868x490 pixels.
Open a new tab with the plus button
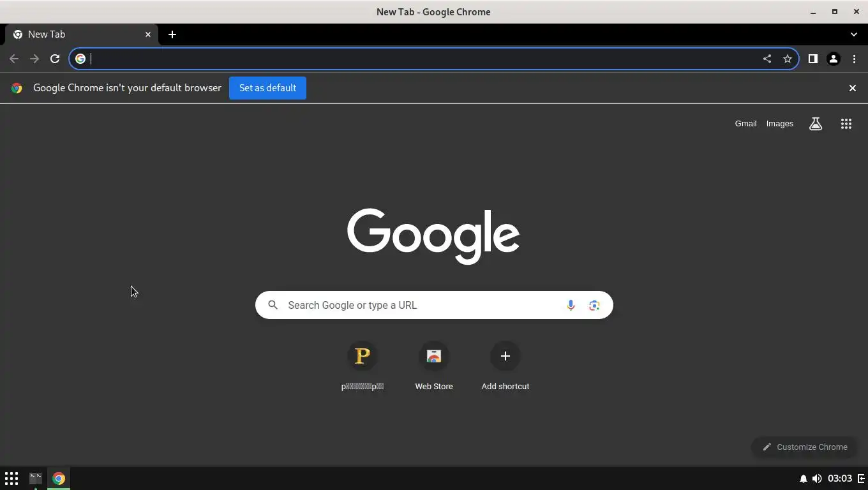[x=172, y=34]
